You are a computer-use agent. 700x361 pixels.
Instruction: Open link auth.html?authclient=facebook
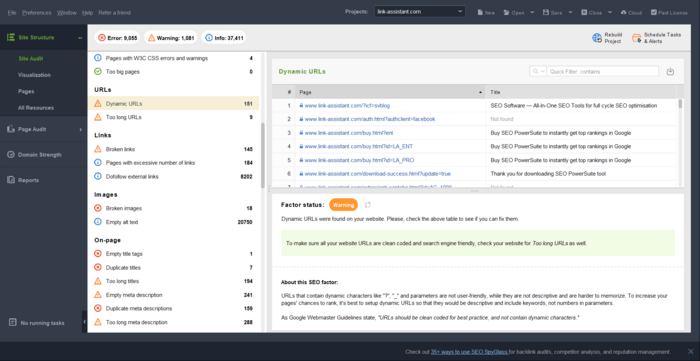tap(370, 119)
